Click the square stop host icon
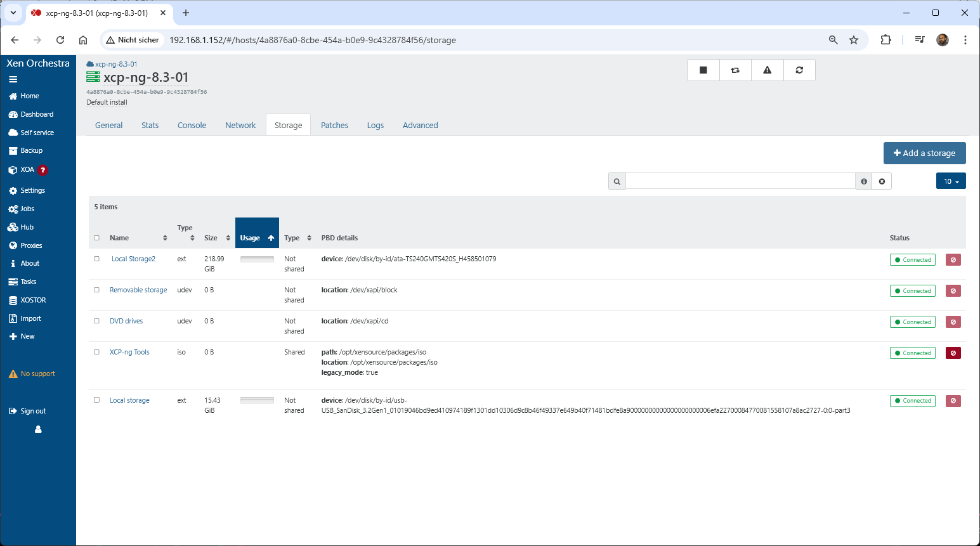This screenshot has width=980, height=546. tap(703, 70)
